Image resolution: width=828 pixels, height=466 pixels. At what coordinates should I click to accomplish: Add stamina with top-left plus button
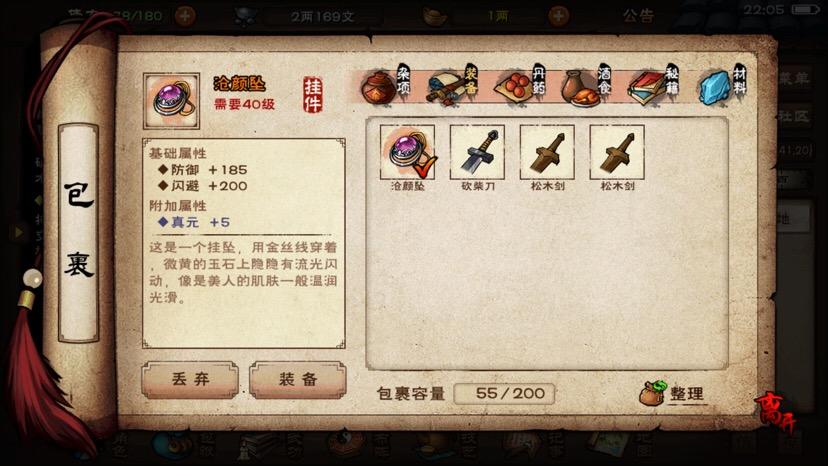185,16
